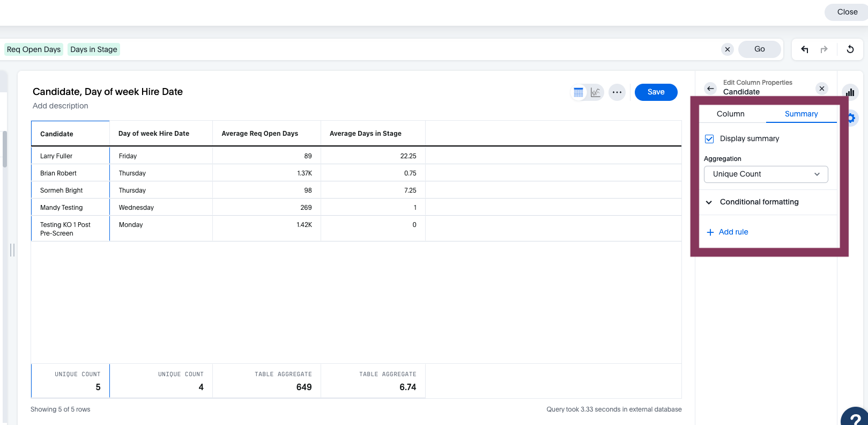868x425 pixels.
Task: Click the 1.37K value
Action: [x=305, y=173]
